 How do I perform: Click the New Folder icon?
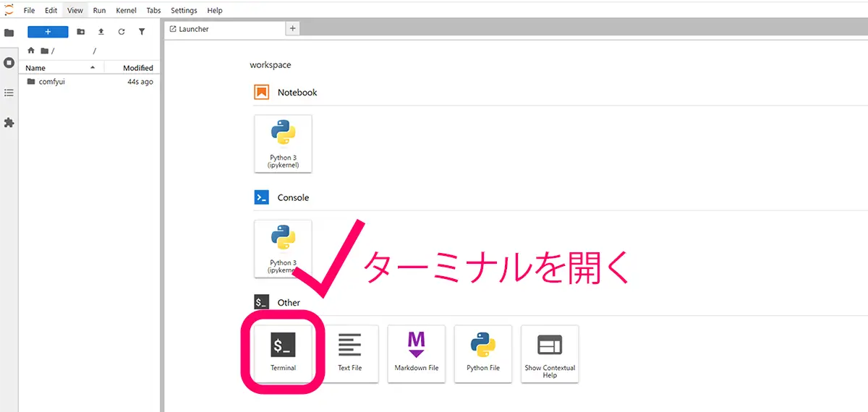tap(80, 32)
